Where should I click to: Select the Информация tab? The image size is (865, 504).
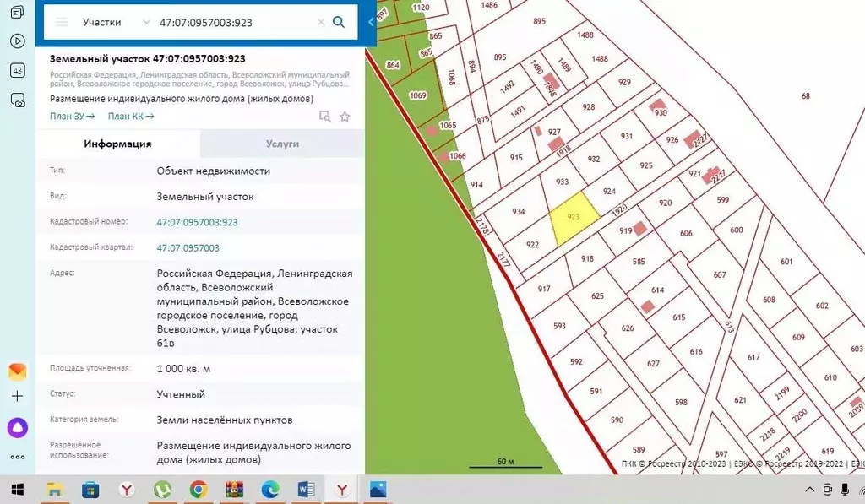(117, 144)
